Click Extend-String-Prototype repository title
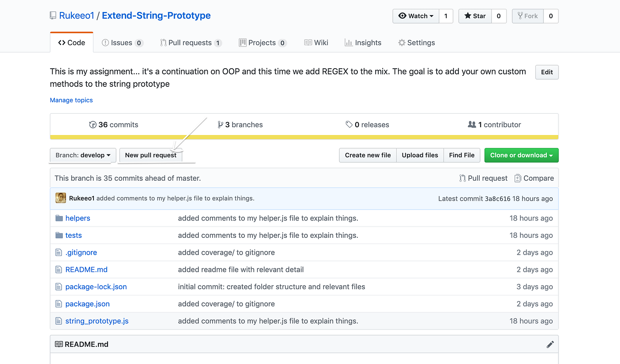Image resolution: width=620 pixels, height=364 pixels. pyautogui.click(x=156, y=16)
